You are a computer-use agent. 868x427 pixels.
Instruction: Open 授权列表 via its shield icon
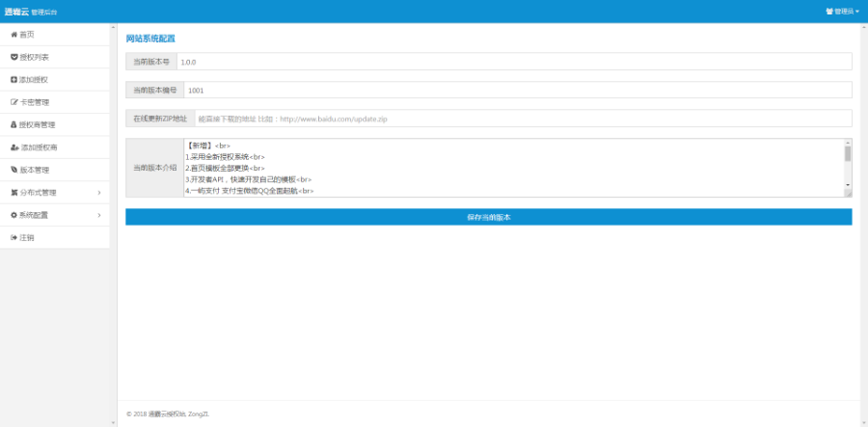14,57
